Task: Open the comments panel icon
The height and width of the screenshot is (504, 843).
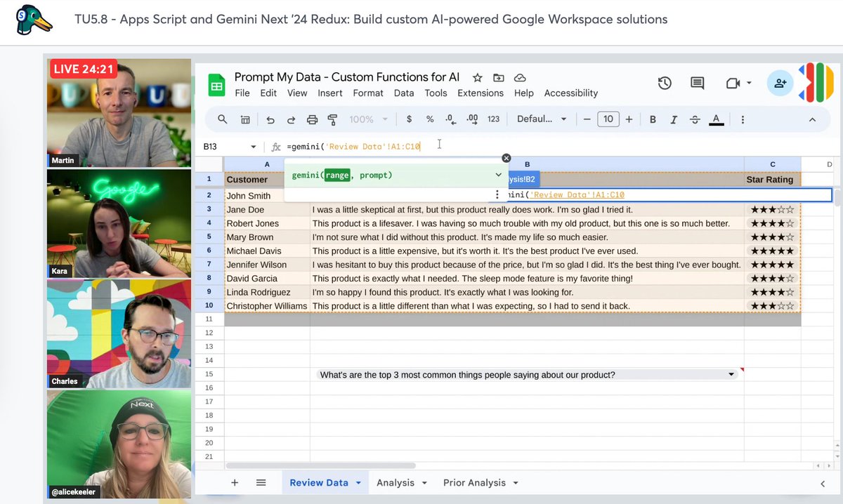Action: click(x=698, y=84)
